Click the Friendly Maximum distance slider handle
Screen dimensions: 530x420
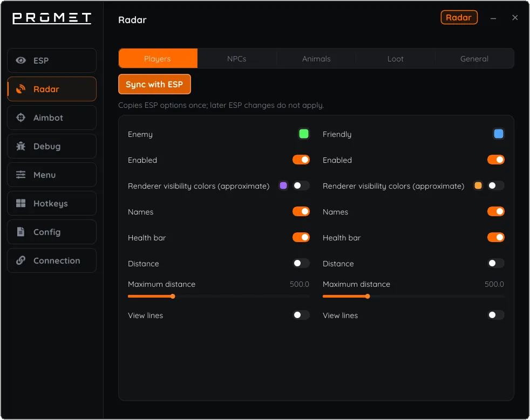pyautogui.click(x=368, y=297)
